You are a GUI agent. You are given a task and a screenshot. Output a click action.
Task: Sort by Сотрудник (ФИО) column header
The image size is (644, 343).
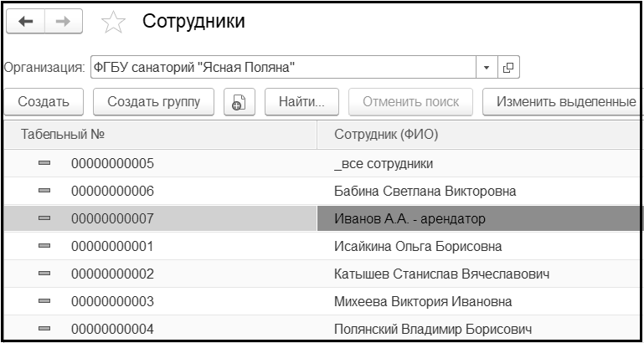(x=469, y=134)
